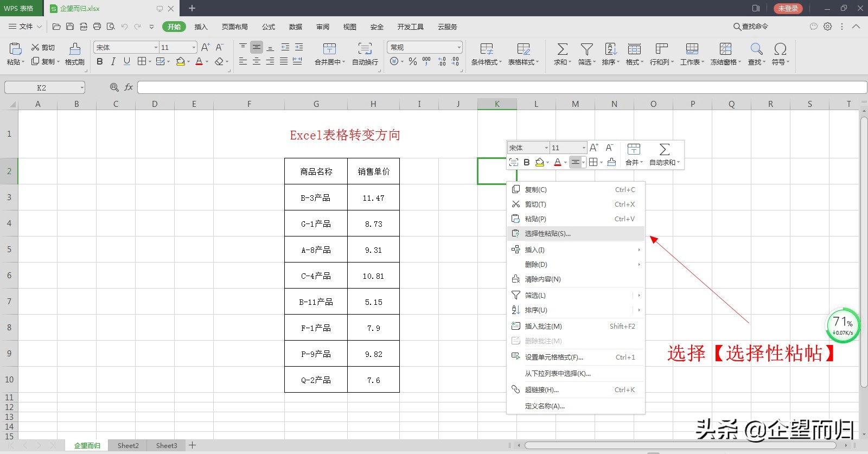Click the fill color bucket in ribbon
Viewport: 868px width, 454px height.
[x=181, y=62]
